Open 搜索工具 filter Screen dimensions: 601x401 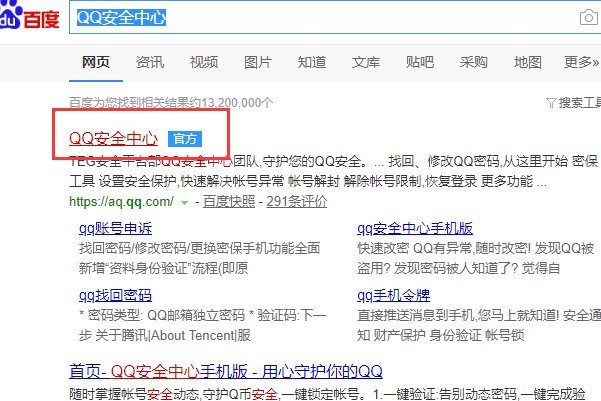[579, 103]
